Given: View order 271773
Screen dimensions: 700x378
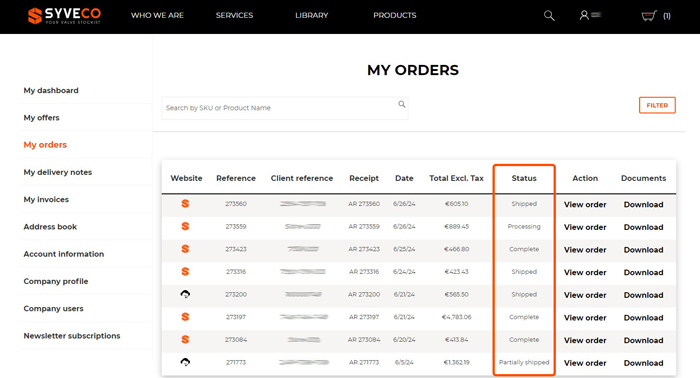Looking at the screenshot, I should coord(585,363).
